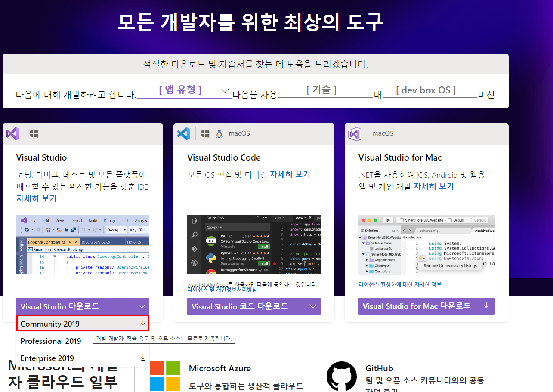Viewport: 553px width, 392px height.
Task: Click the purple Visual Studio logo icon
Action: [x=12, y=133]
